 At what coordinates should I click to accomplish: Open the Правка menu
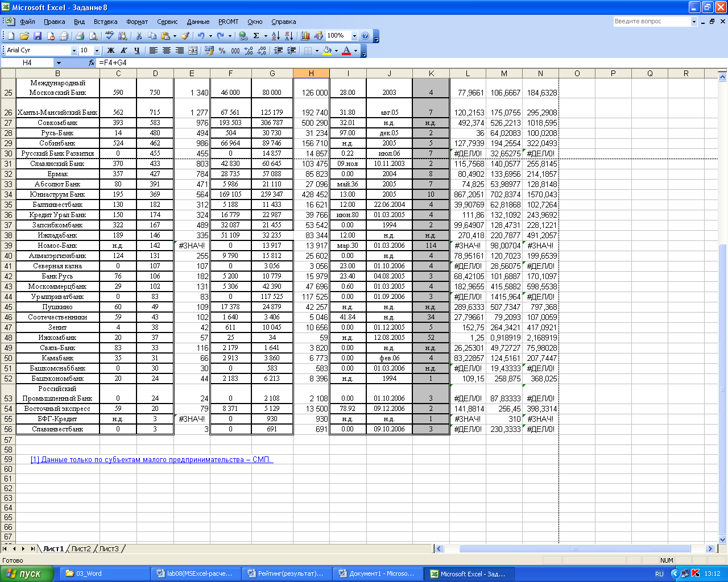tap(54, 22)
